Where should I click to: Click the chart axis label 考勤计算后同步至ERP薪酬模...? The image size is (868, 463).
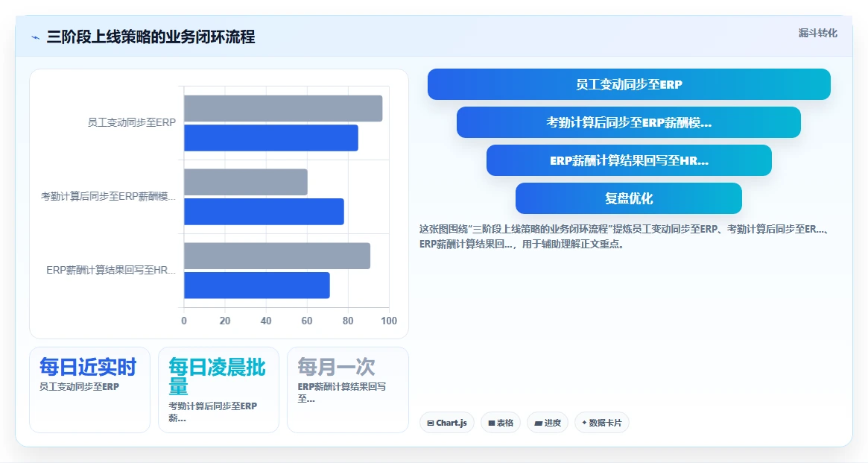click(109, 196)
